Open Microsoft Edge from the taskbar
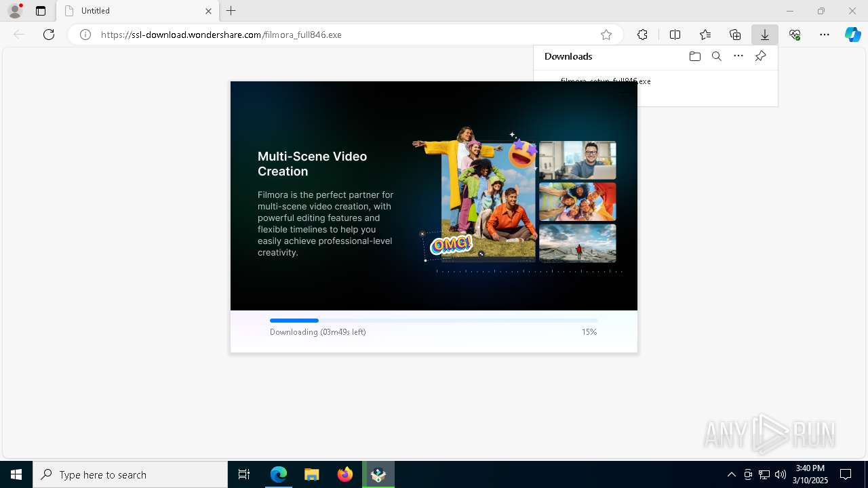 point(279,474)
